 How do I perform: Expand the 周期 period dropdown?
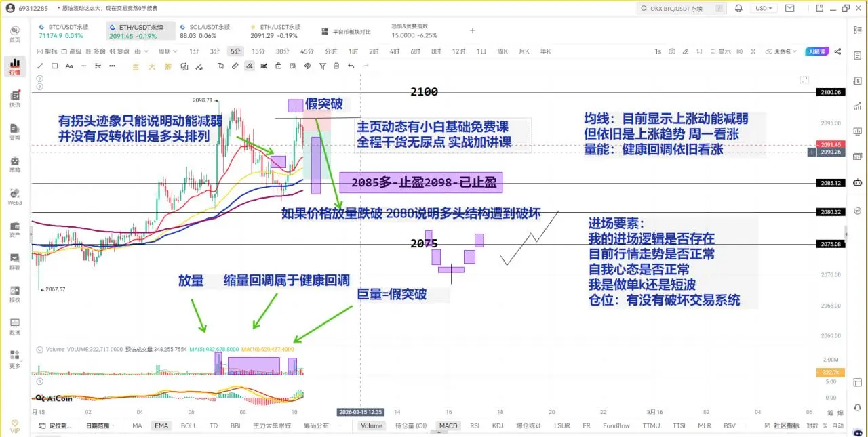pyautogui.click(x=167, y=51)
